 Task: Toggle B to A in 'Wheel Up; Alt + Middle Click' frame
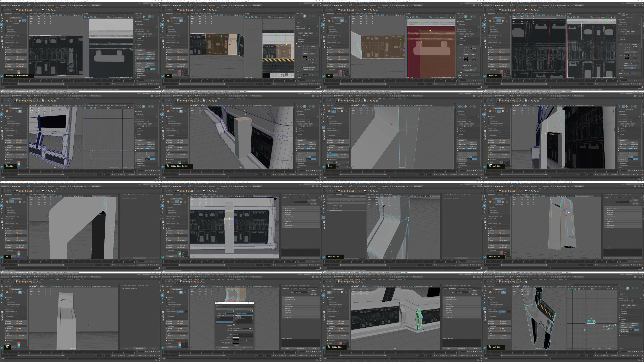153,59
